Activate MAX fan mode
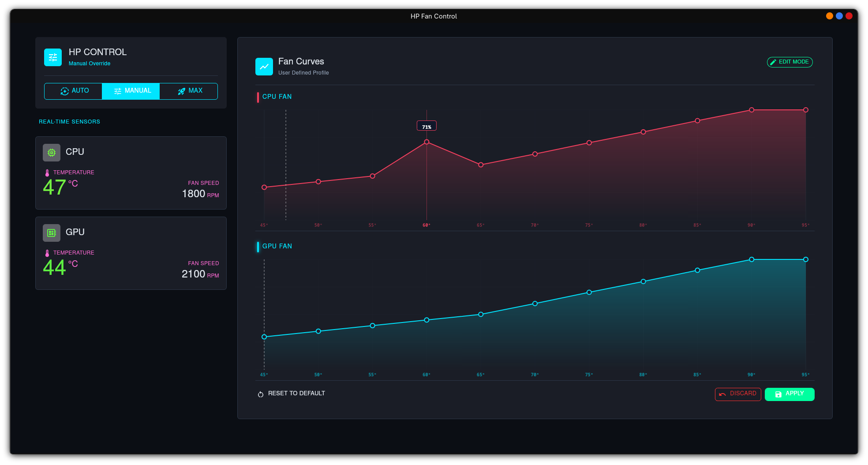The width and height of the screenshot is (868, 465). [x=189, y=91]
